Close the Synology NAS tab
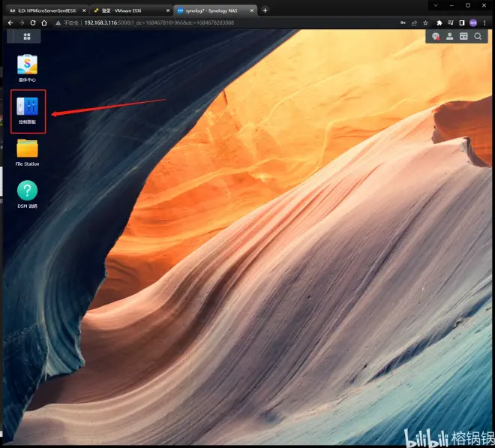 (251, 11)
